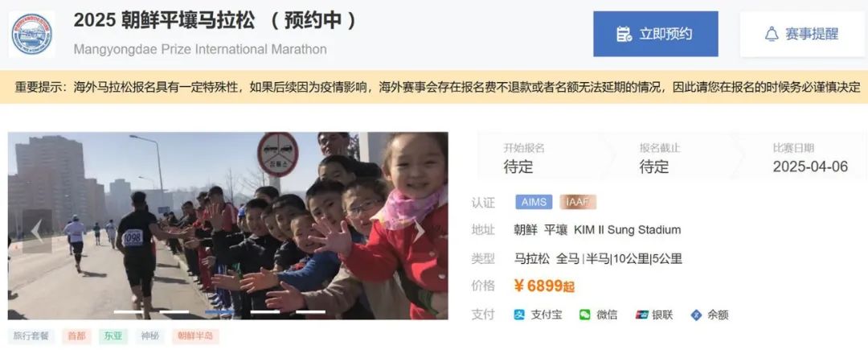
Task: Show previous photo with left carousel arrow
Action: pos(37,231)
